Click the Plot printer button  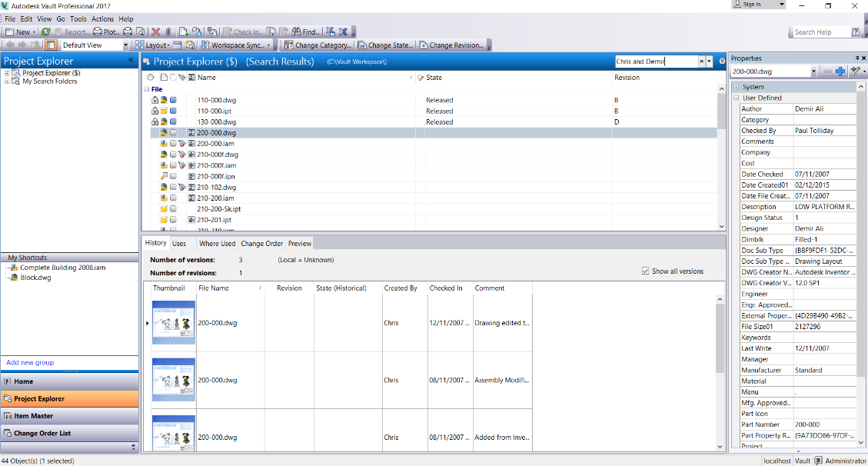pos(106,32)
